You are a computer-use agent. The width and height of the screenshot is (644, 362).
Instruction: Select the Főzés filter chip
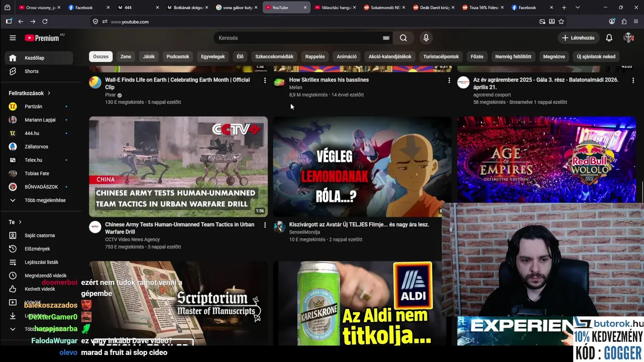click(x=477, y=56)
